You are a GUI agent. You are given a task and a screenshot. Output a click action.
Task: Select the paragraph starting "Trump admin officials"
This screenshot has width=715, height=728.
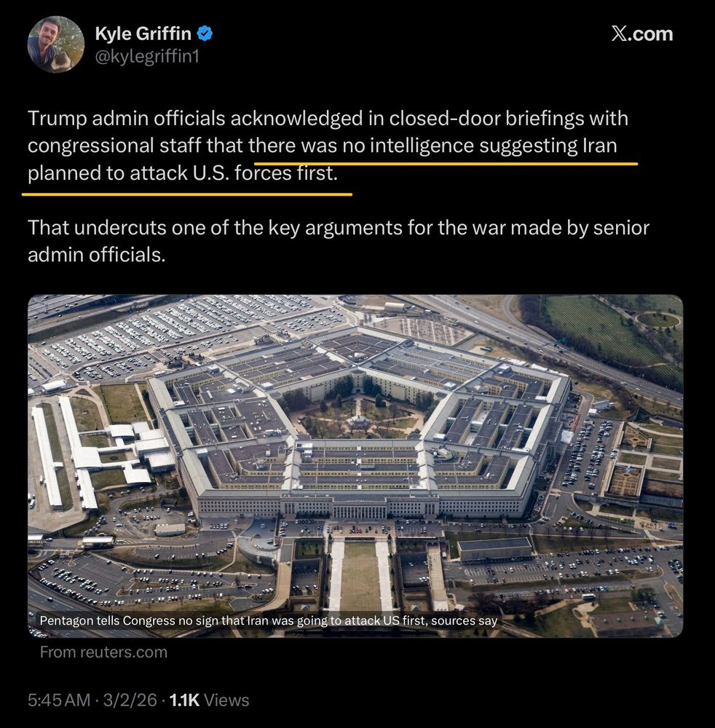tap(328, 146)
